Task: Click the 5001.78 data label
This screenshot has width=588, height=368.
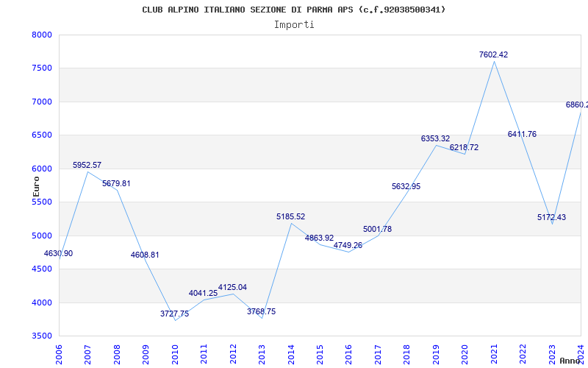Action: click(x=377, y=229)
